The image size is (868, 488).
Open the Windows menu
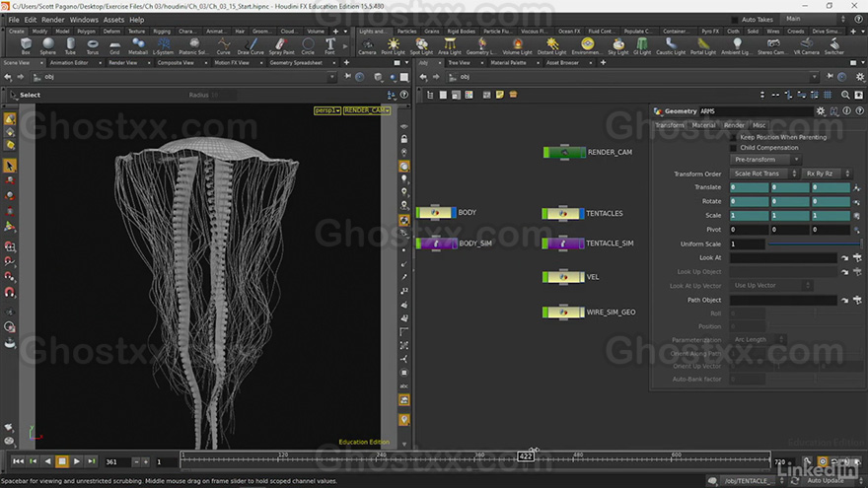coord(84,20)
